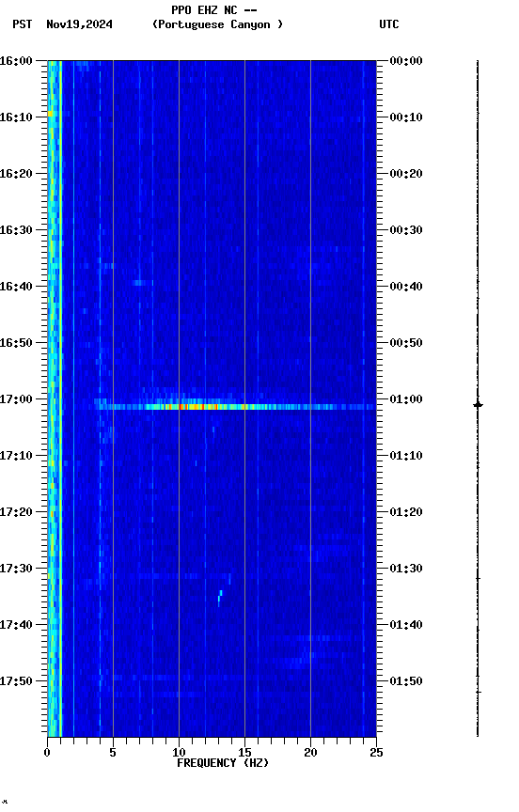The image size is (519, 812).
Task: Click the '16:50' PST time label
Action: (x=16, y=343)
